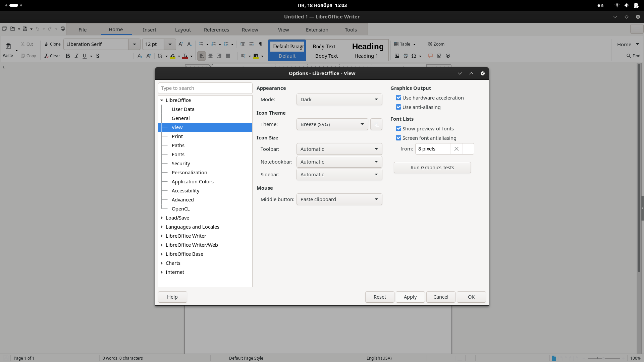Switch to the Insert ribbon tab
The width and height of the screenshot is (644, 362).
[x=150, y=29]
